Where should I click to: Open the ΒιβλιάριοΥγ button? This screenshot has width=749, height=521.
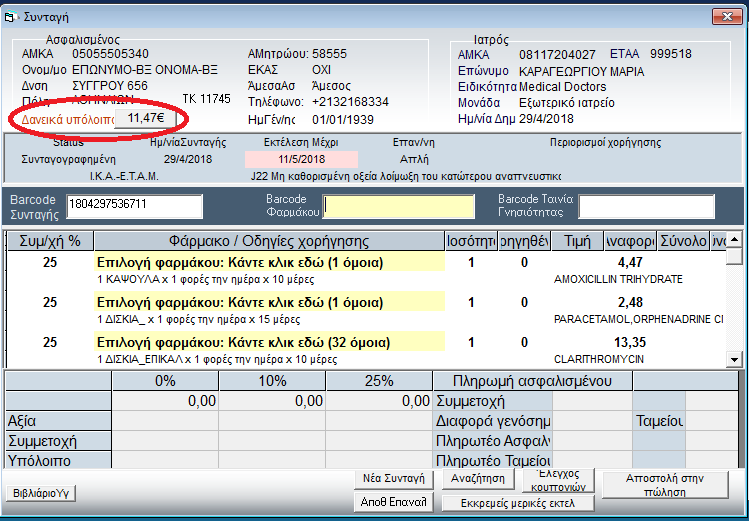41,493
